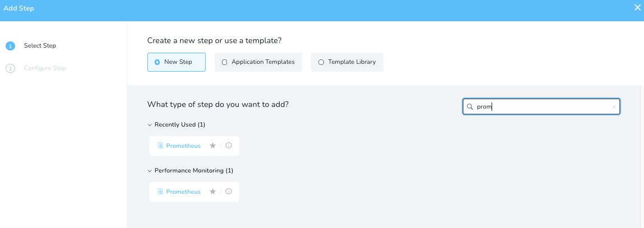The height and width of the screenshot is (228, 644).
Task: Click the step number 1 circle
Action: (x=10, y=46)
